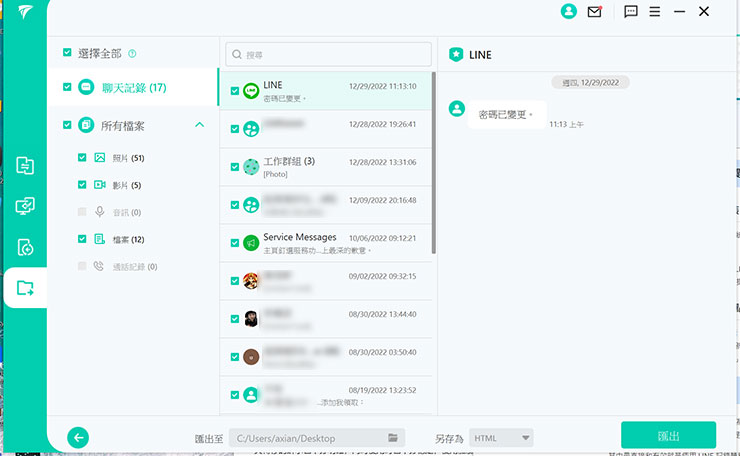Select the All Files category label
The image size is (740, 456).
click(123, 126)
